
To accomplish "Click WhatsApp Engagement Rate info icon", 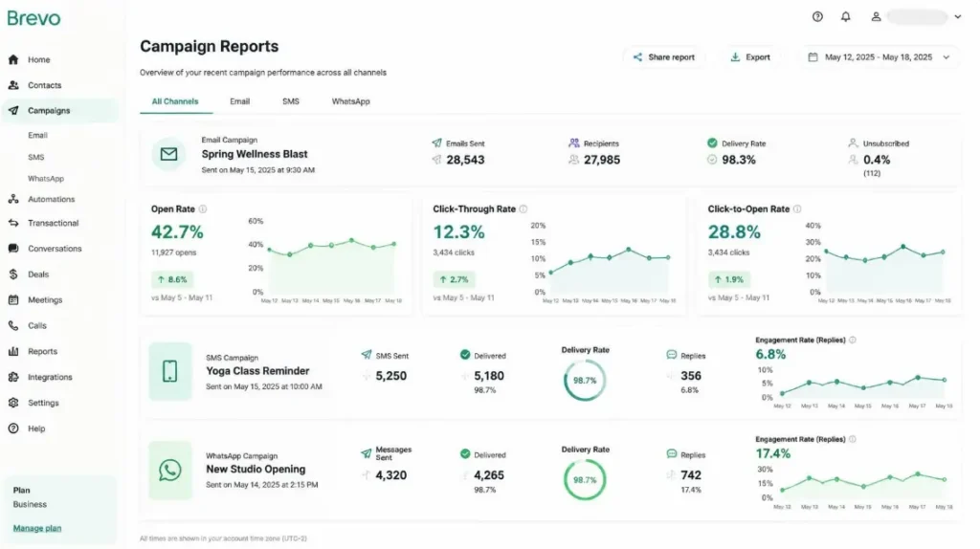I will pyautogui.click(x=853, y=439).
